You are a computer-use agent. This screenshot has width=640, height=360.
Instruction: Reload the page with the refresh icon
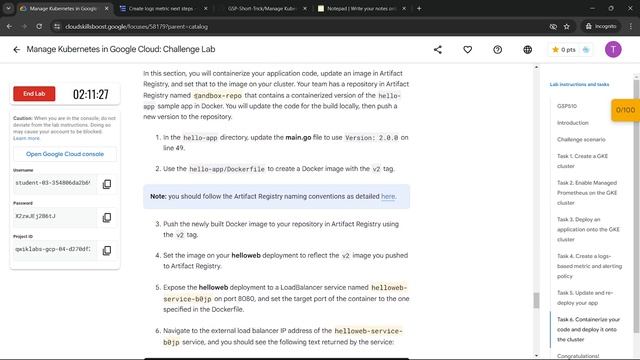point(39,27)
